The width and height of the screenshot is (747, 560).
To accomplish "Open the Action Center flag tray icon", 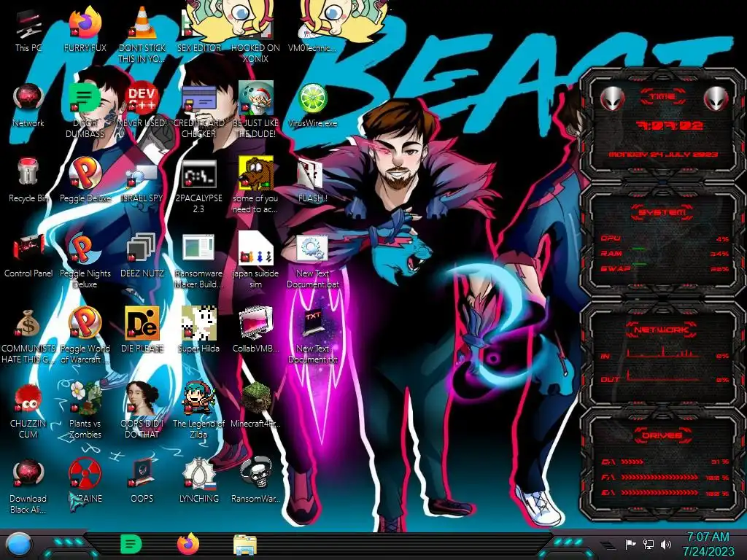I will [x=631, y=544].
